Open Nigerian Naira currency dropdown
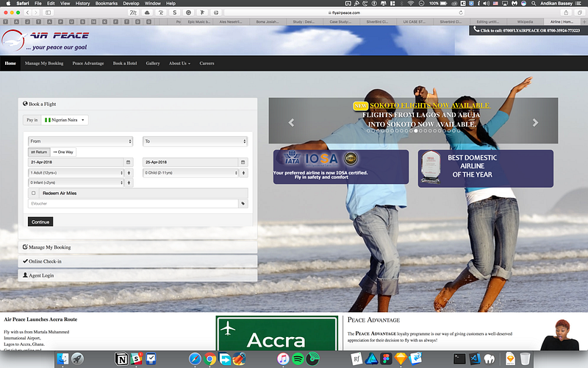 tap(65, 120)
